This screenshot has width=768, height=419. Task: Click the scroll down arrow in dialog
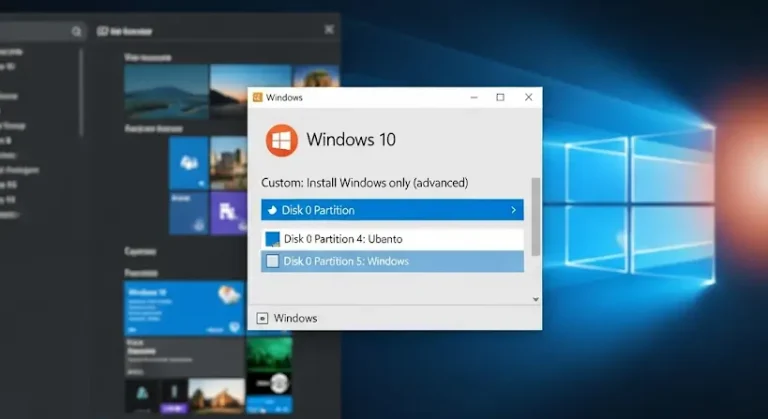point(536,299)
